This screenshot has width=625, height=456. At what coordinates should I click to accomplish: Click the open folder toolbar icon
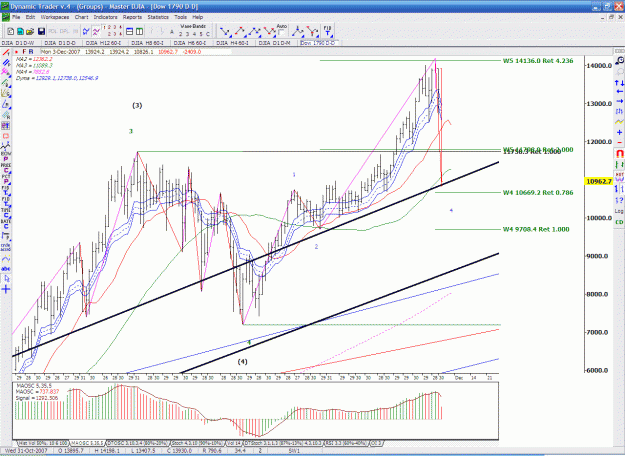tap(30, 31)
